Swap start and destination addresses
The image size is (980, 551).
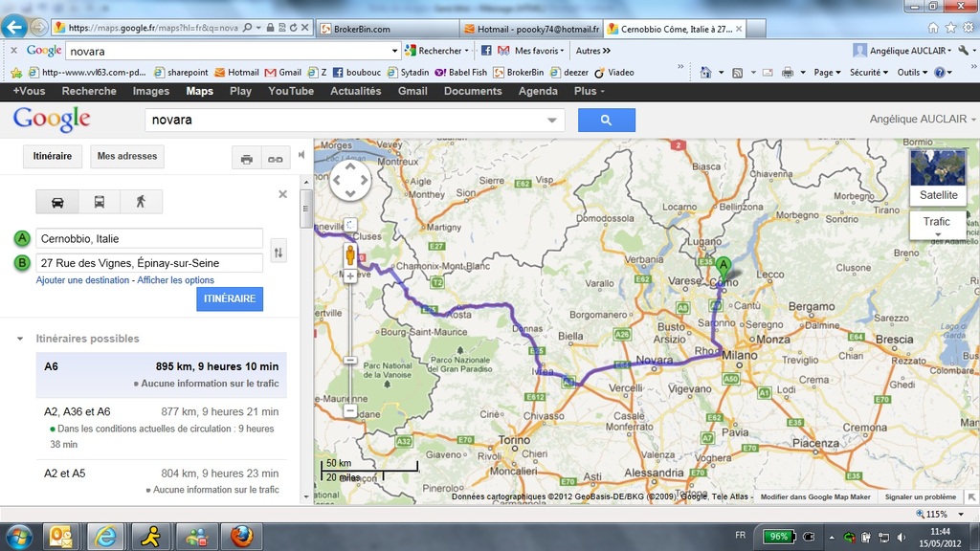(278, 253)
